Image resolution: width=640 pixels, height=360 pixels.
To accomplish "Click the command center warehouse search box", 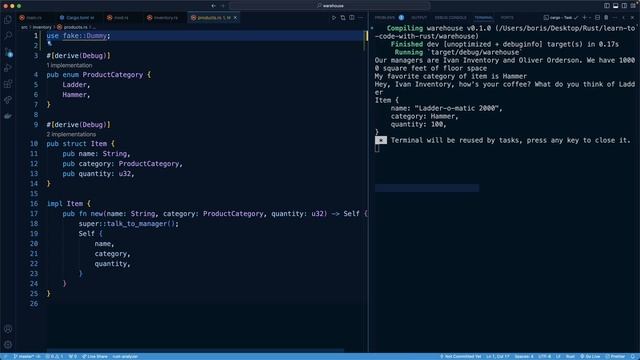I will coord(330,6).
